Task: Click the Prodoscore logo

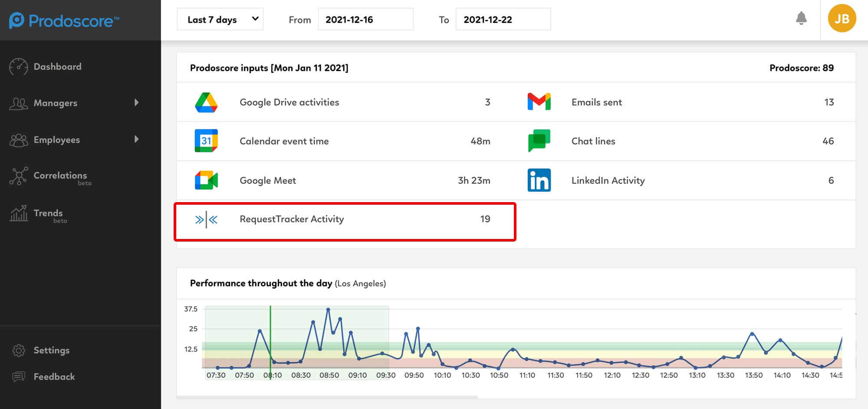Action: [x=64, y=20]
